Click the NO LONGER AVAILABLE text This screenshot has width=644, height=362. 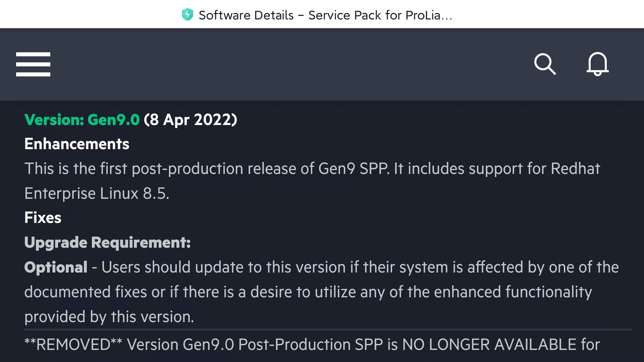(x=489, y=345)
